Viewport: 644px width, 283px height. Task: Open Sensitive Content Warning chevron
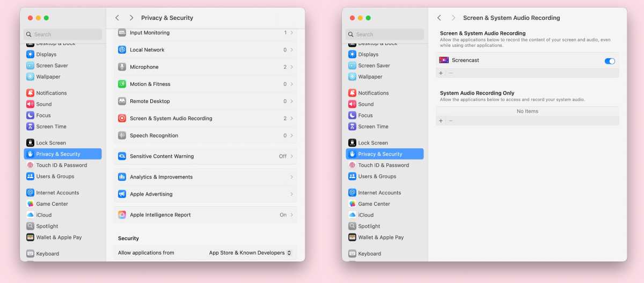point(291,156)
